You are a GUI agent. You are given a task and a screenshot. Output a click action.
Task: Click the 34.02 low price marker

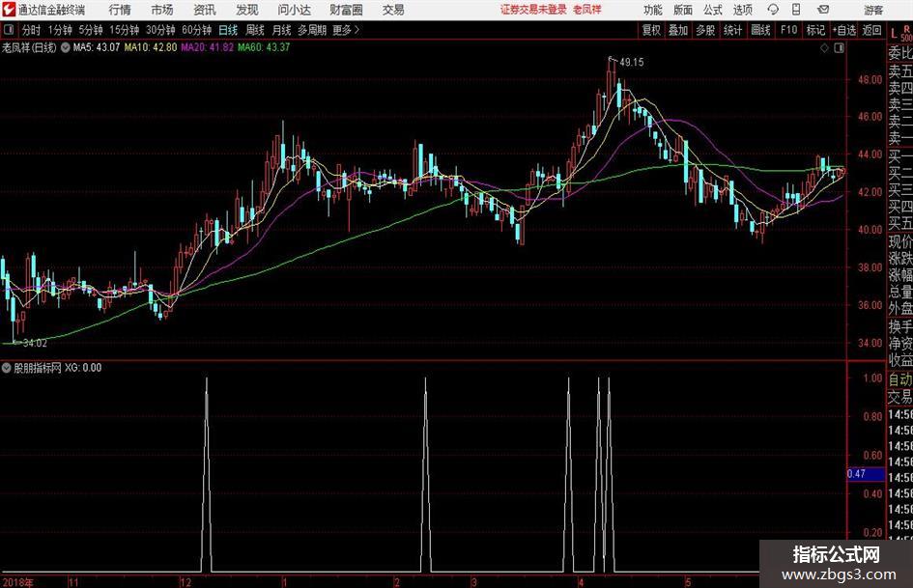click(35, 344)
